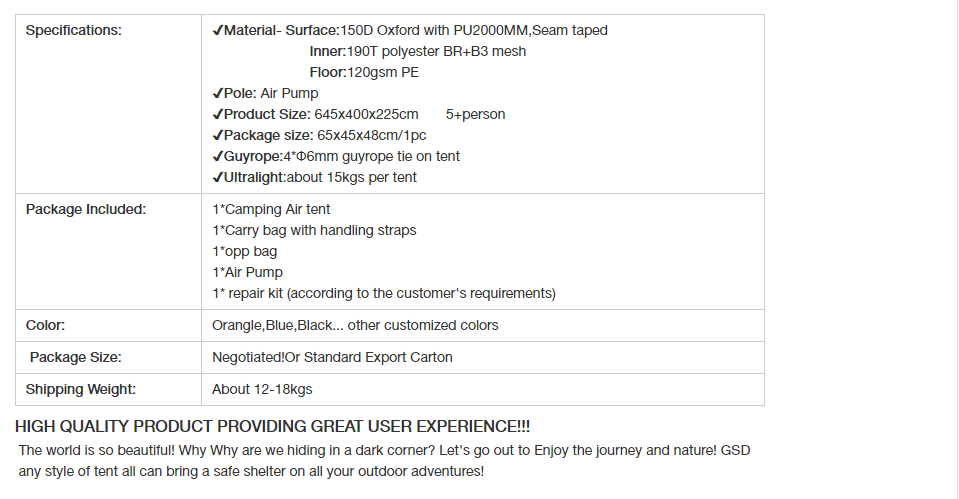Click the HIGH QUALITY PRODUCT heading
This screenshot has height=499, width=959.
click(273, 426)
